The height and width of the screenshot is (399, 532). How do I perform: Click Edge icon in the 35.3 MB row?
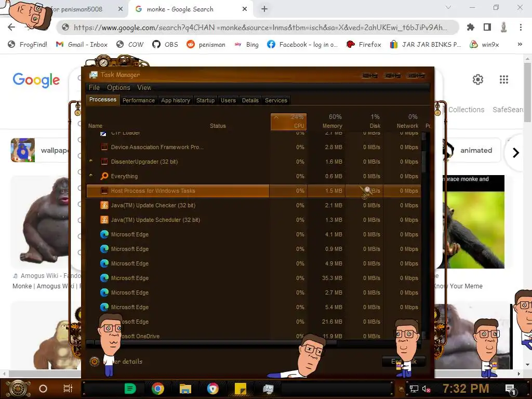click(x=104, y=278)
